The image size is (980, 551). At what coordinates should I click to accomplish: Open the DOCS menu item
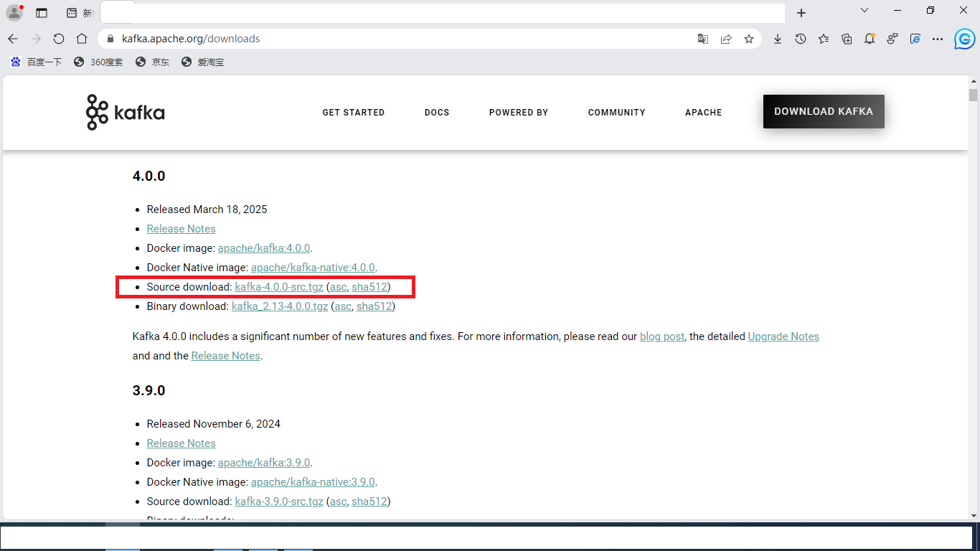tap(437, 113)
